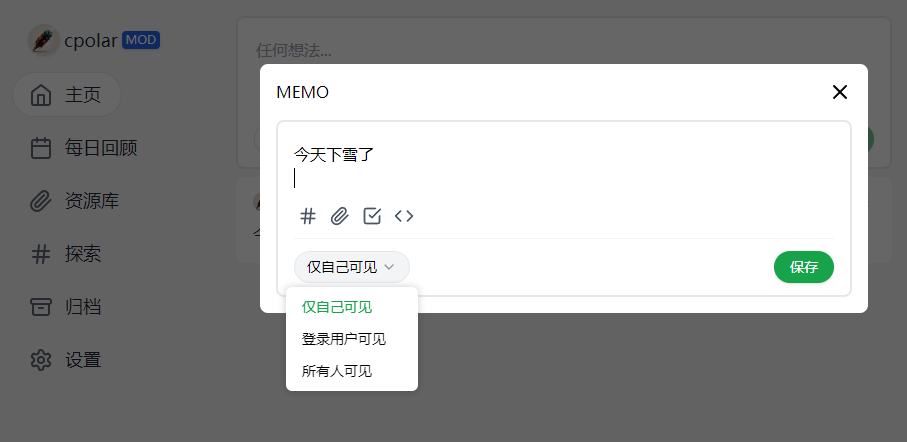Click the settings gear icon

point(40,360)
